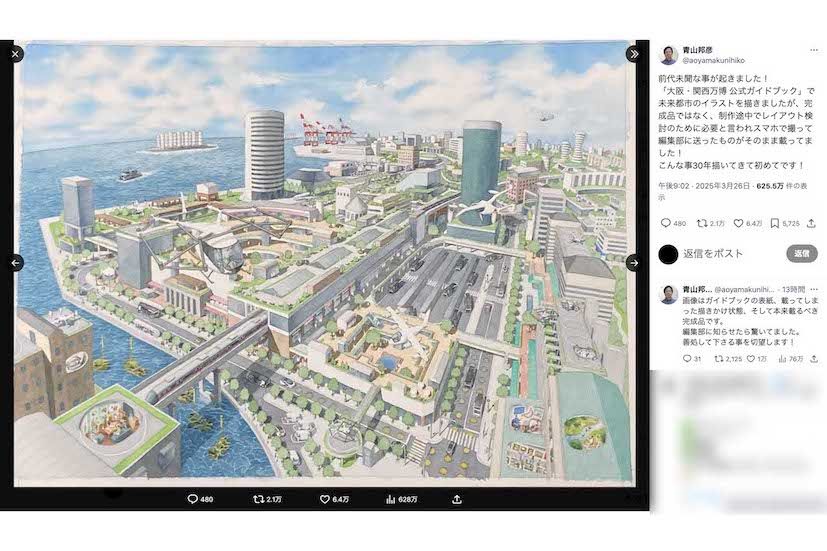This screenshot has width=827, height=551.
Task: Collapse the side panel with the double-chevron icon
Action: tap(634, 53)
